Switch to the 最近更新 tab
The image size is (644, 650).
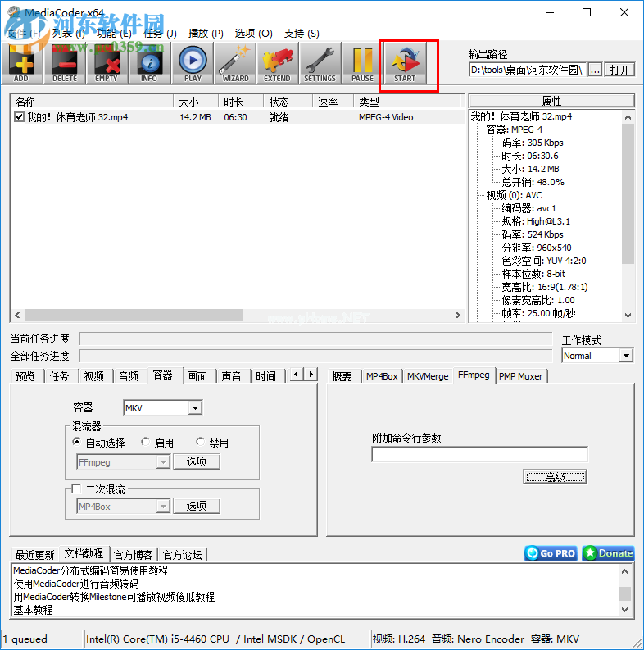[x=34, y=555]
